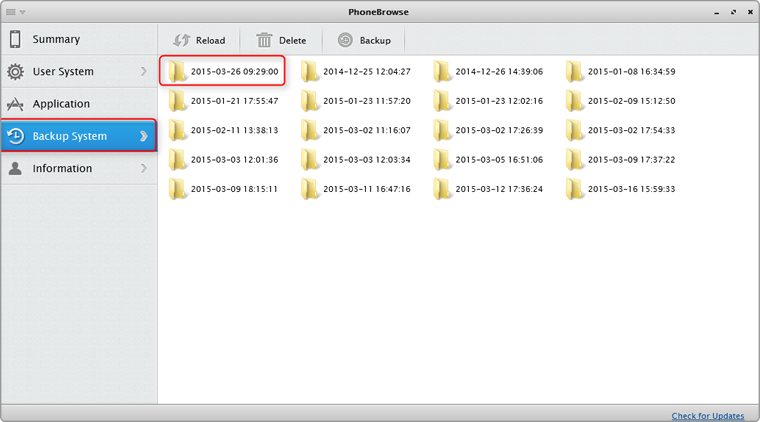
Task: Select backup folder 2015-03-05 16:51:06
Action: point(488,159)
